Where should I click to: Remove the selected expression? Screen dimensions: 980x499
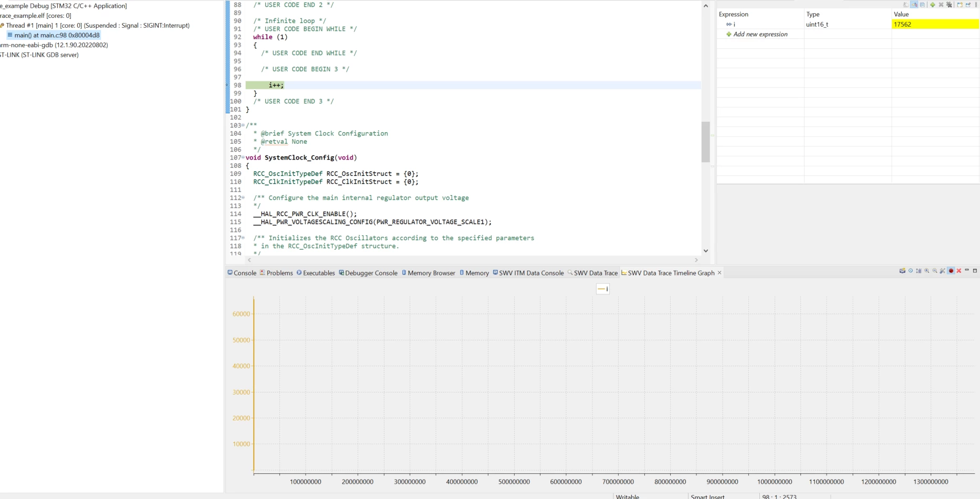[x=941, y=5]
